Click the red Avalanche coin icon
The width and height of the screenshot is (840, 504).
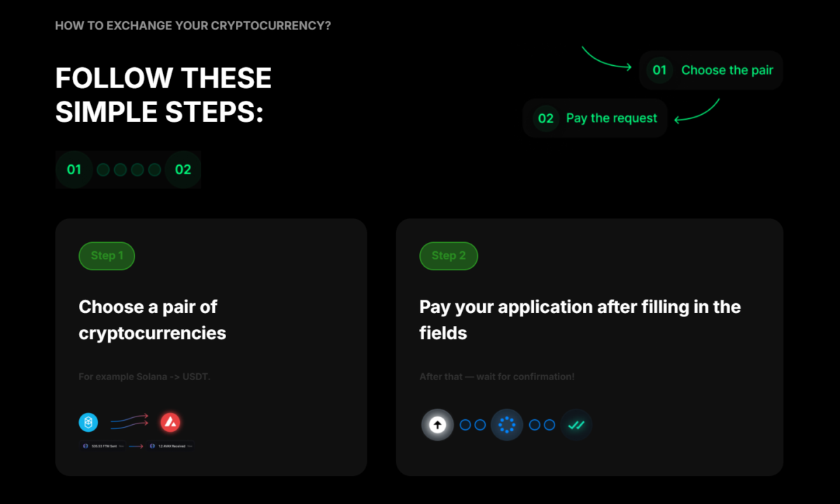pos(170,423)
